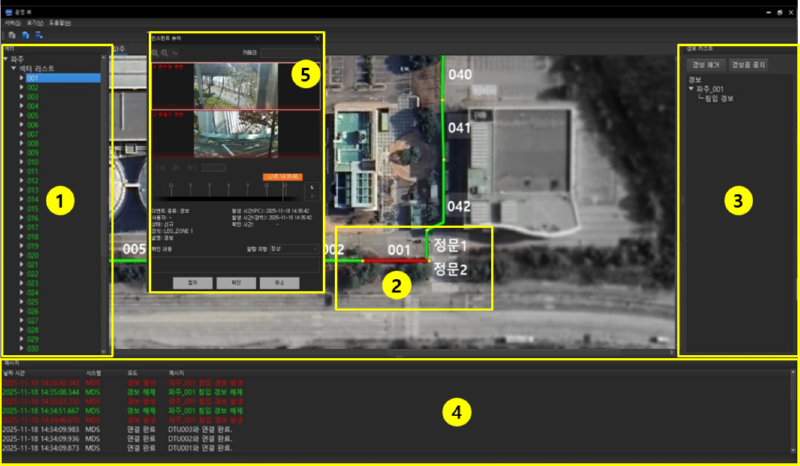Zoom in using the magnifier plus icon

[155, 53]
